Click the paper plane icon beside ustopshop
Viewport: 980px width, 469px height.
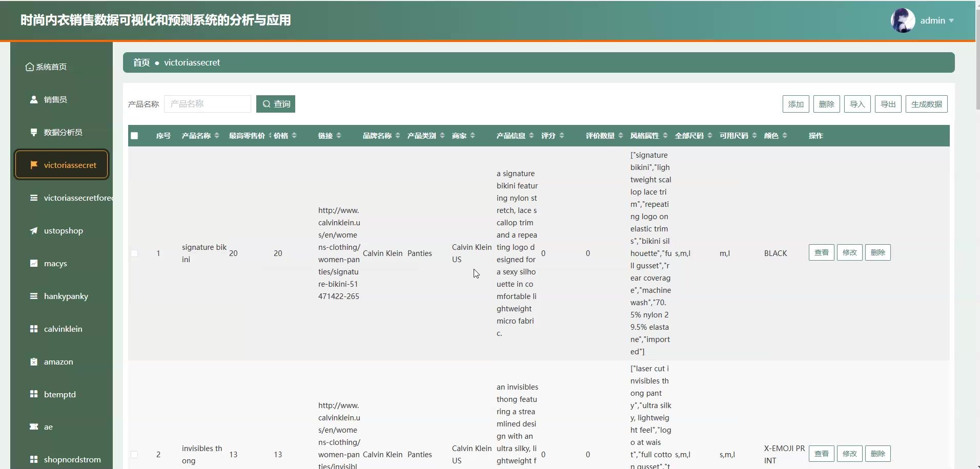point(34,230)
